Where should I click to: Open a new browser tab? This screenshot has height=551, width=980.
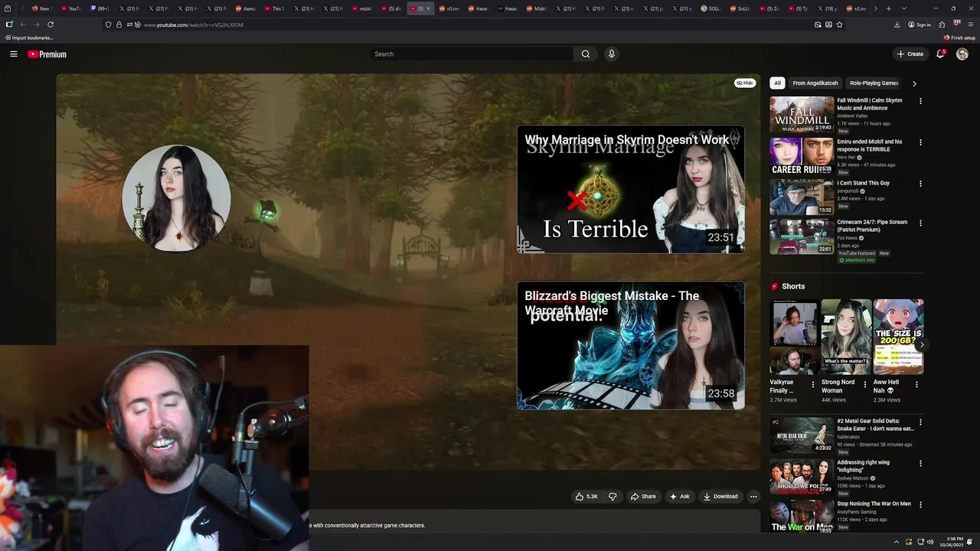pyautogui.click(x=888, y=8)
